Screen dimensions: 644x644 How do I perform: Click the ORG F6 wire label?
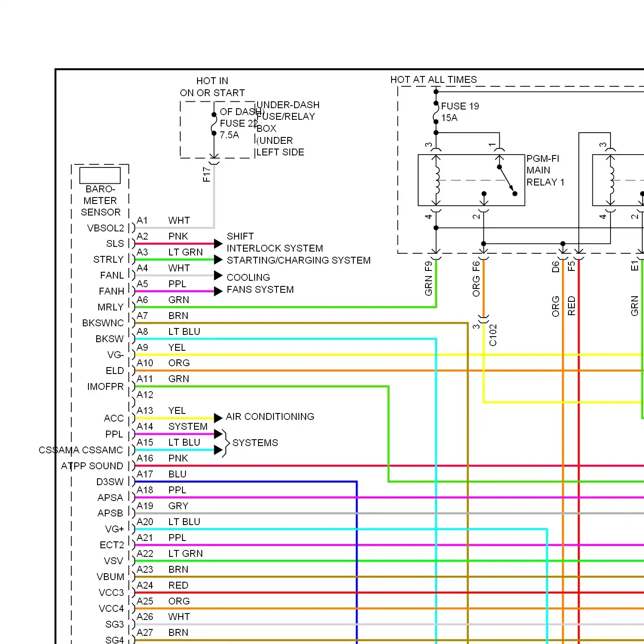pyautogui.click(x=476, y=279)
